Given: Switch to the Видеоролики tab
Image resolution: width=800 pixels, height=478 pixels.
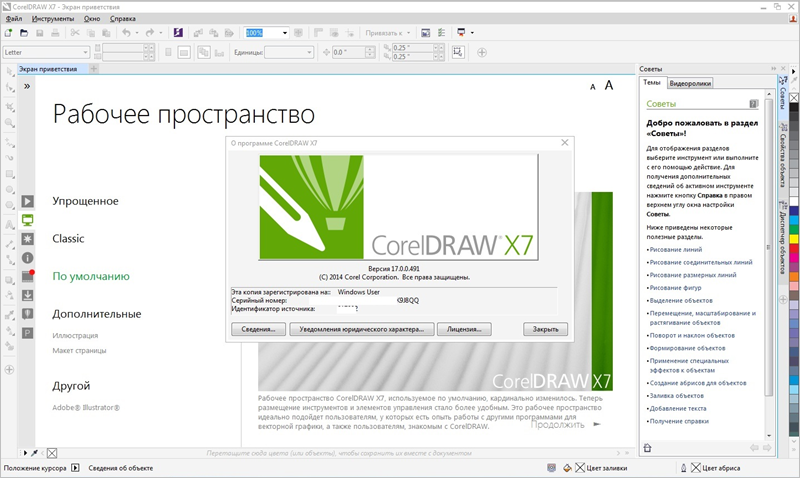Looking at the screenshot, I should pyautogui.click(x=690, y=83).
